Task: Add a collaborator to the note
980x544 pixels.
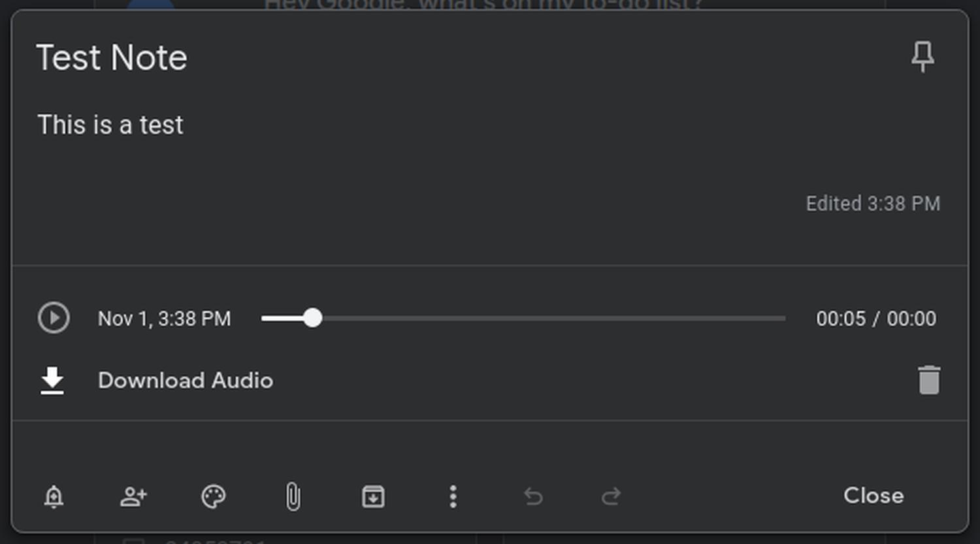Action: click(133, 497)
